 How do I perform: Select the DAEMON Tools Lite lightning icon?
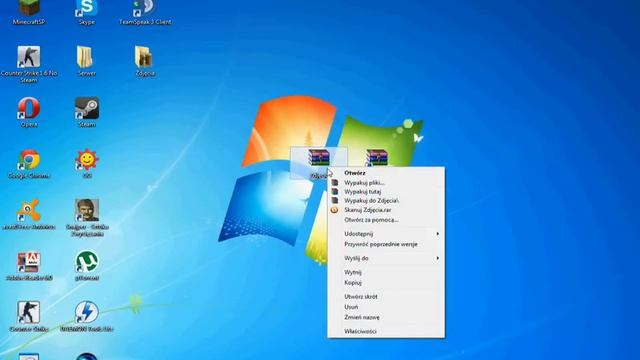87,316
